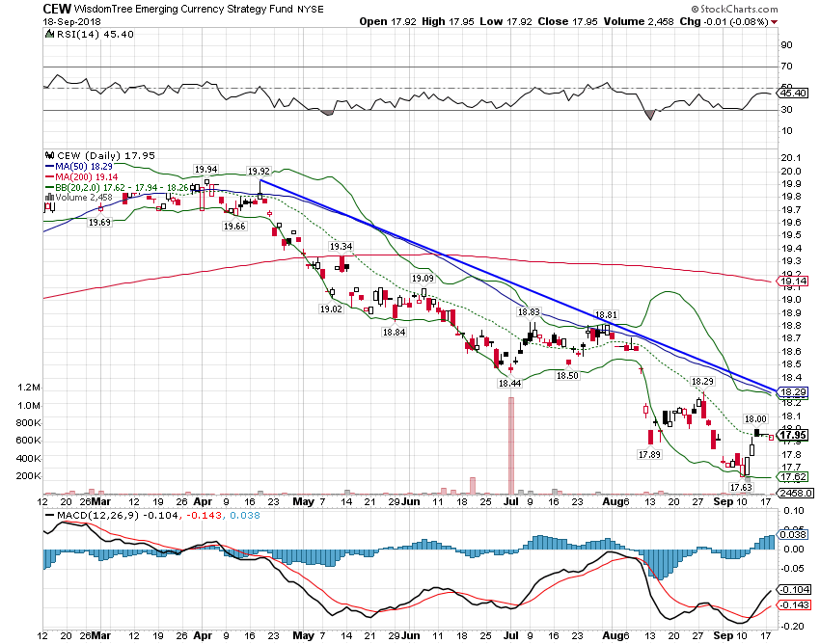Click the NYSE exchange label
Viewport: 820px width, 644px height.
coord(311,10)
